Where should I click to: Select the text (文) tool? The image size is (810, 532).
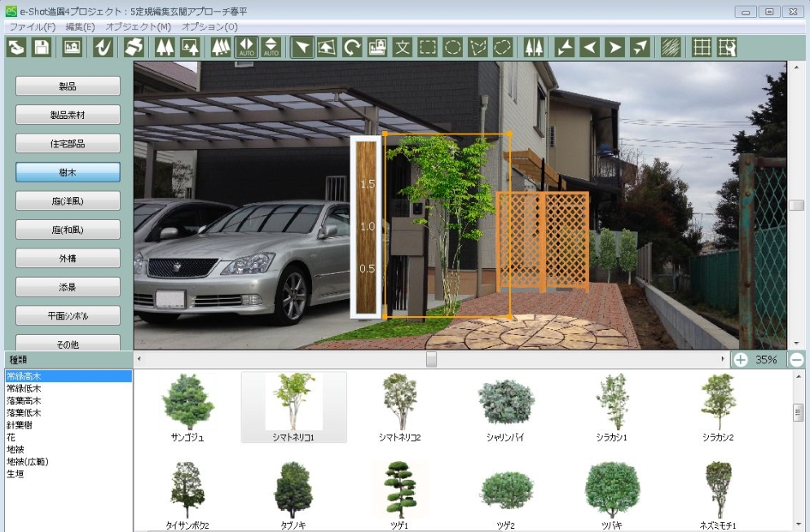pyautogui.click(x=403, y=47)
